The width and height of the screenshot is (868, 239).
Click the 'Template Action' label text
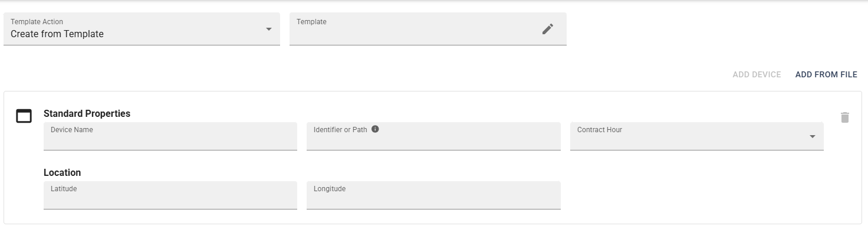(x=37, y=22)
